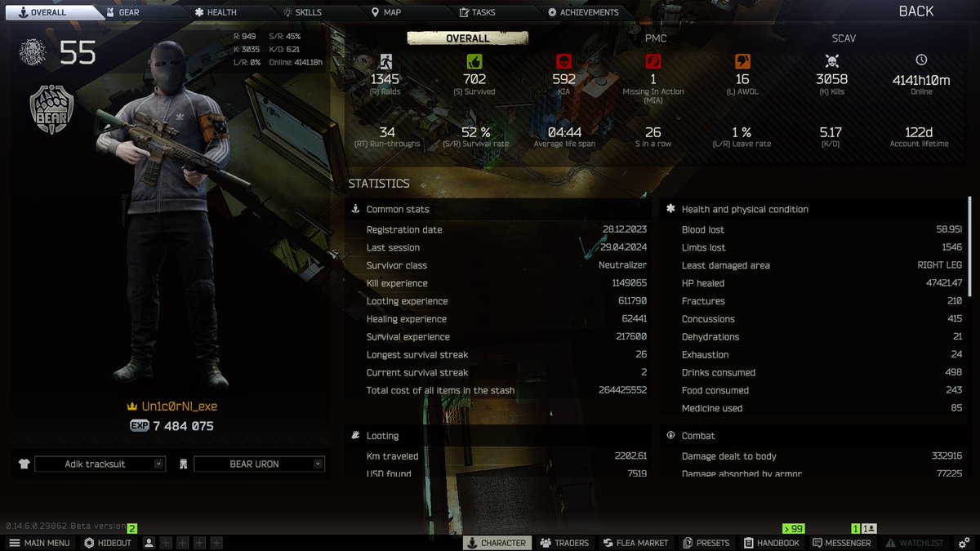Click the EXP value 7 484 075
Viewport: 980px width, 551px height.
click(x=183, y=426)
